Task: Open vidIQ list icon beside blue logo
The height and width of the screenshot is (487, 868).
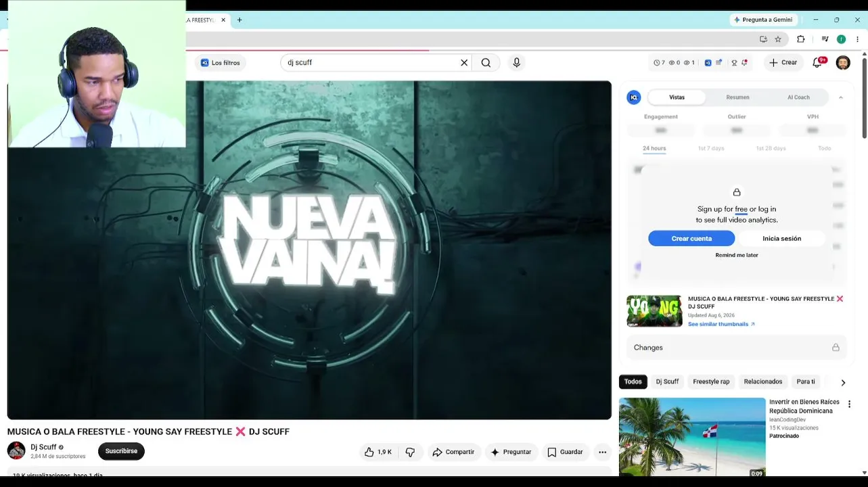Action: 718,63
